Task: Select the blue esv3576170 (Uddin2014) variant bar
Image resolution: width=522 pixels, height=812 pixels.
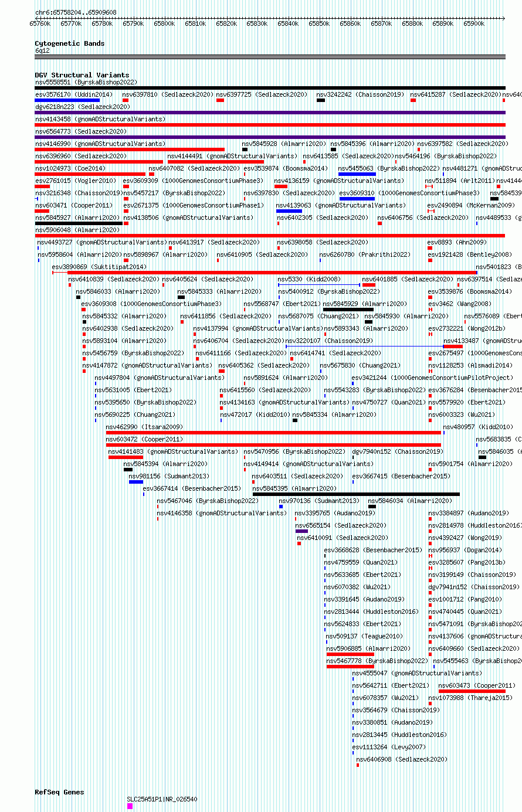Action: (67, 100)
